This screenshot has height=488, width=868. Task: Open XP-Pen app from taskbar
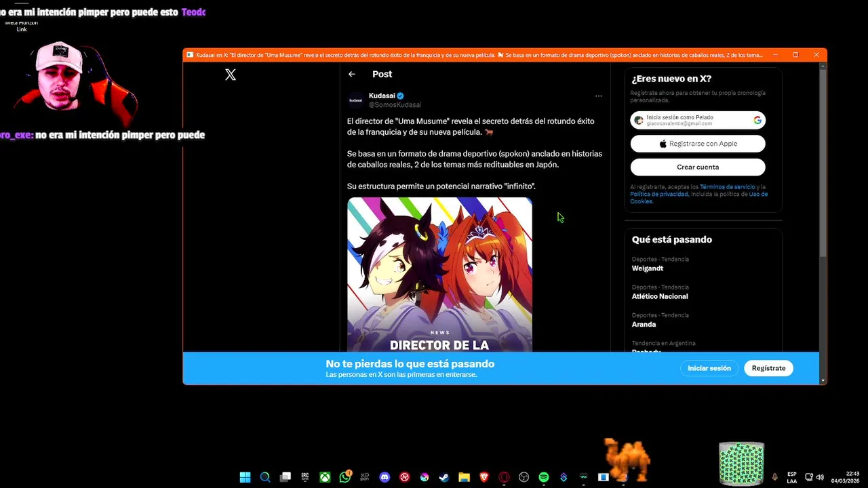tap(365, 477)
